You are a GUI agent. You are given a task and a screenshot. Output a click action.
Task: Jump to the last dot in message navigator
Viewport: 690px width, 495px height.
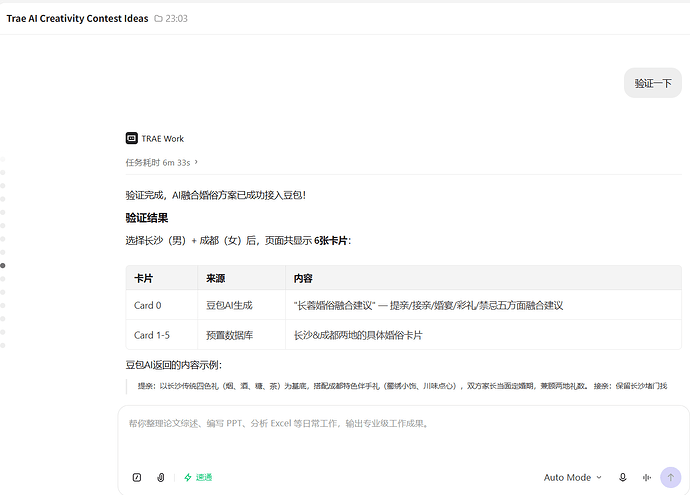pos(3,345)
